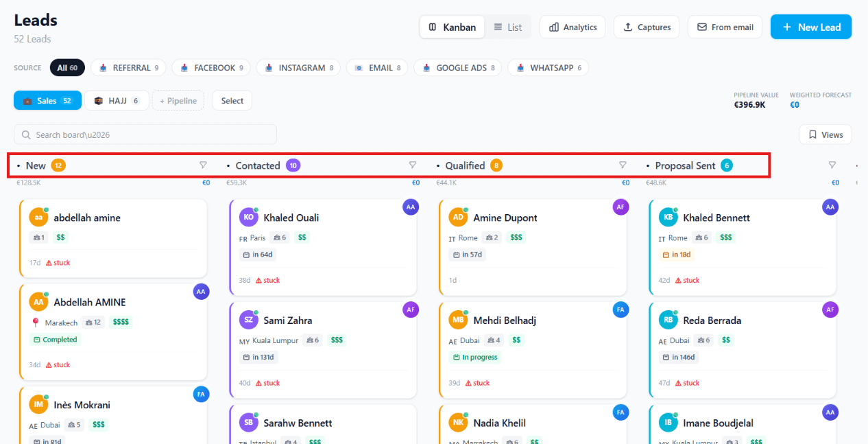Open the filter icon in Contacted column

tap(413, 165)
